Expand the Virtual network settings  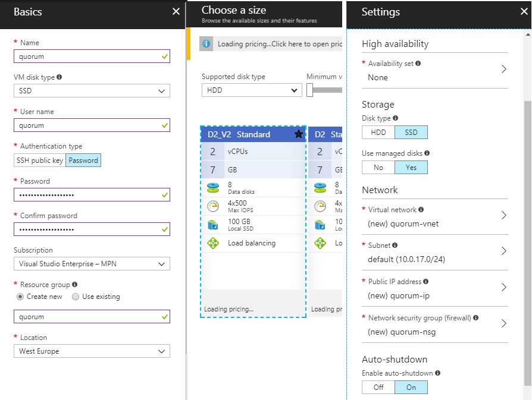pyautogui.click(x=434, y=217)
